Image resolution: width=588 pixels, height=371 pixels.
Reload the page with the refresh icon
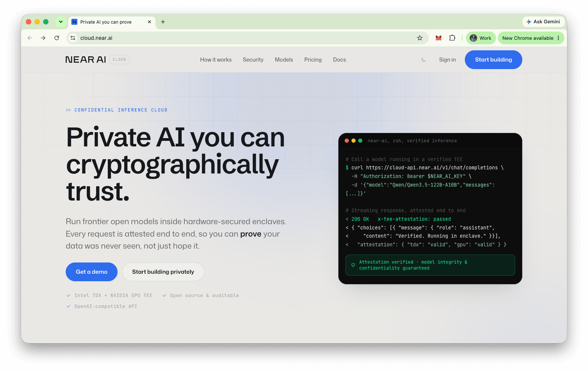point(57,38)
